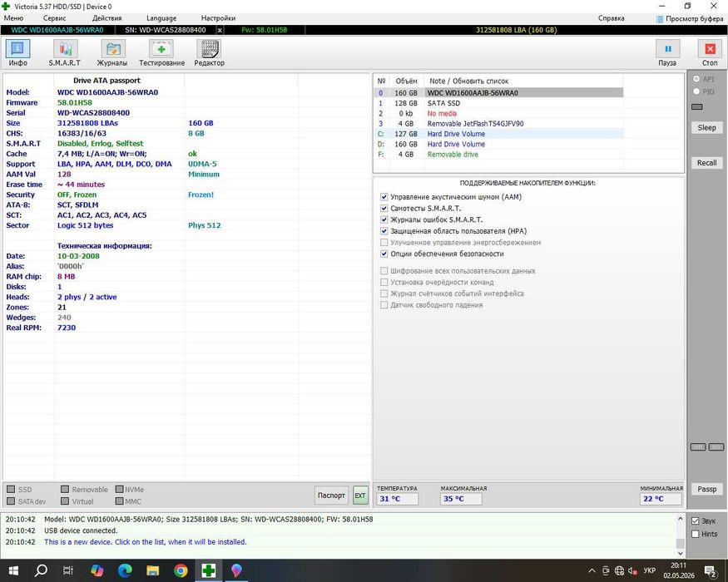Enable the Hints checkbox

coord(695,535)
